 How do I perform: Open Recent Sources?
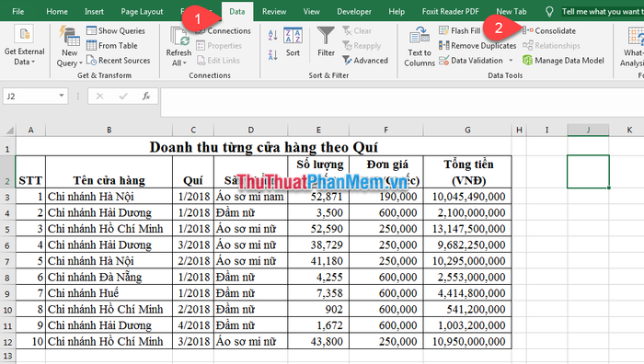pyautogui.click(x=119, y=61)
